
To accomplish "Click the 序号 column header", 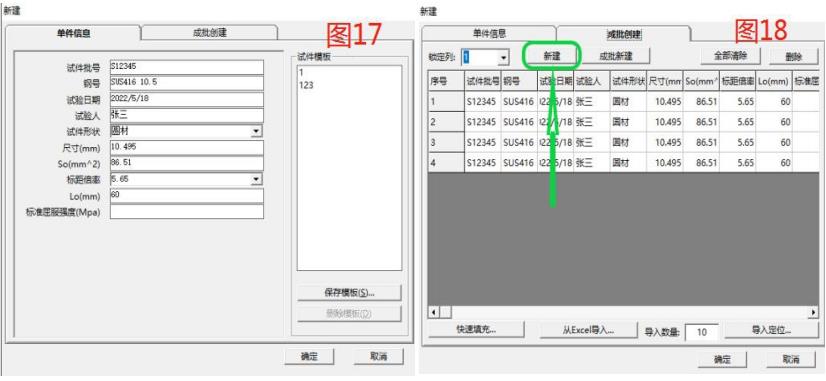I will pos(446,82).
